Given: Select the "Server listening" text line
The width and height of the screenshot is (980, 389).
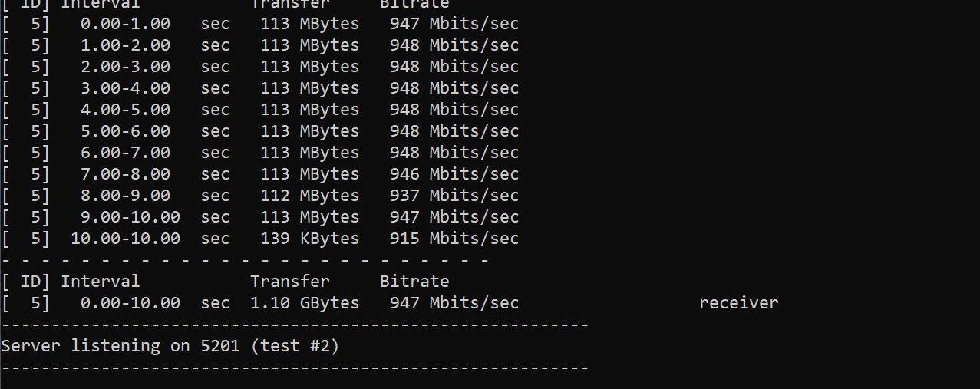Looking at the screenshot, I should (170, 346).
